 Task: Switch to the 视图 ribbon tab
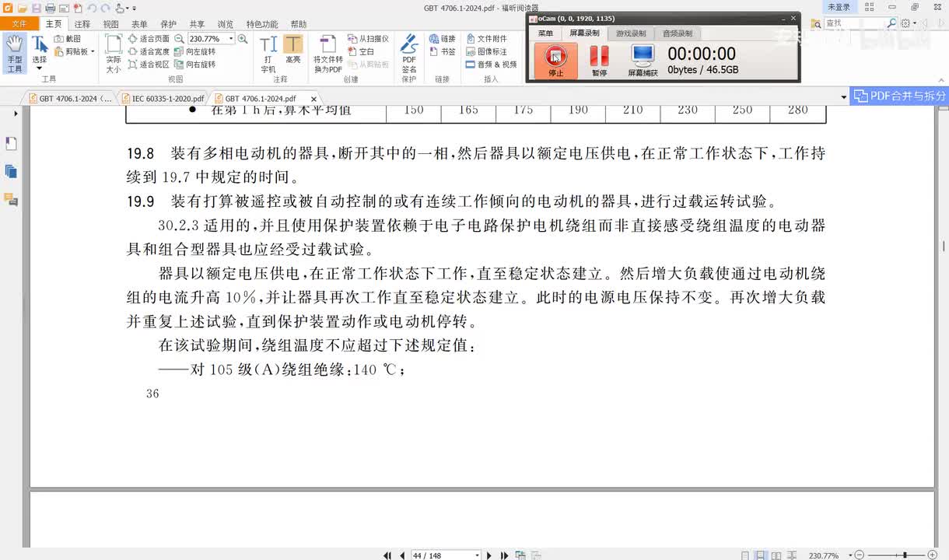pyautogui.click(x=111, y=24)
